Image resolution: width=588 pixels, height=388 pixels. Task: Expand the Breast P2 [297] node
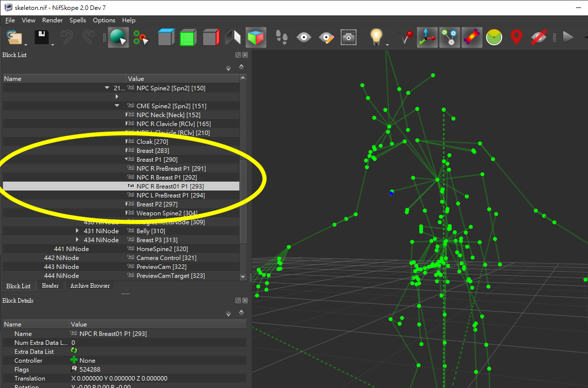point(126,204)
